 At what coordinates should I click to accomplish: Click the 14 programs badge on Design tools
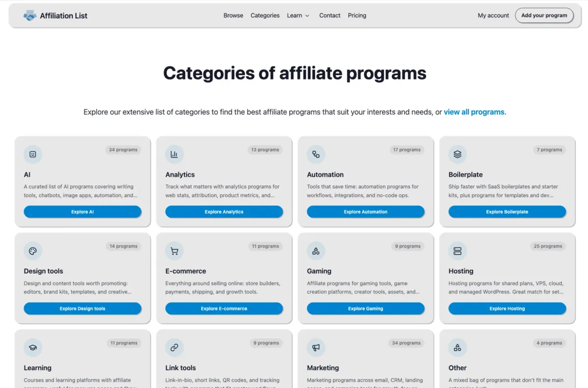[123, 246]
